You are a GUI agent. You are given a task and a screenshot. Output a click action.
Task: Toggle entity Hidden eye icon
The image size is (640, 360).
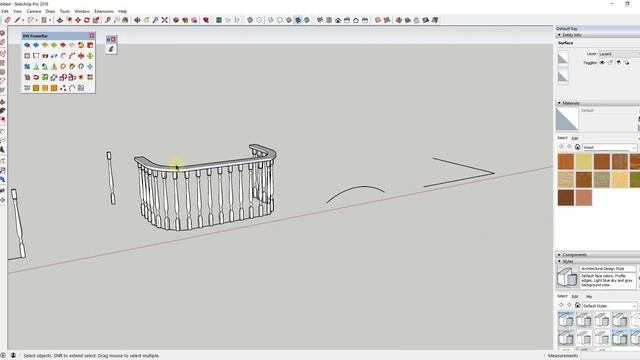pos(602,62)
